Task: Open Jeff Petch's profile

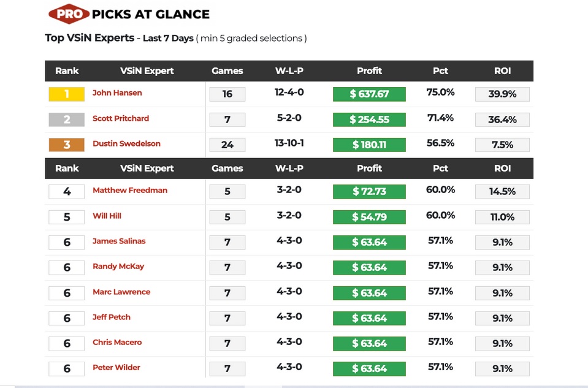Action: point(112,318)
